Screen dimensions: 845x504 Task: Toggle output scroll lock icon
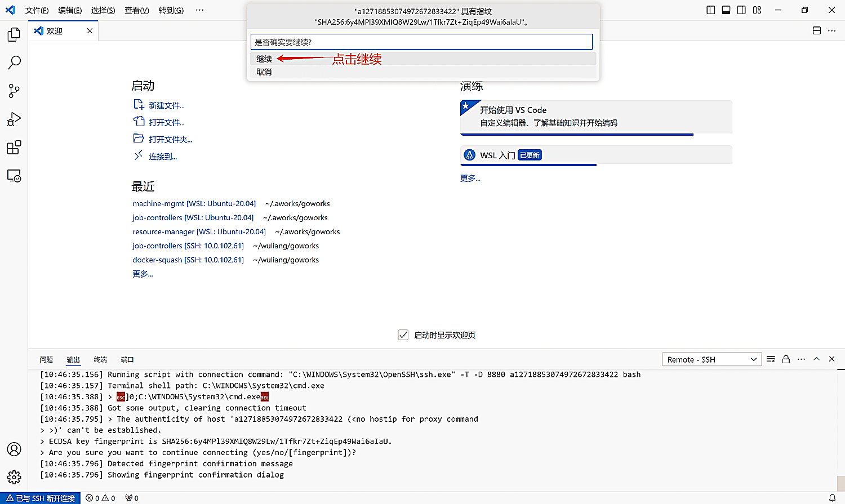786,359
